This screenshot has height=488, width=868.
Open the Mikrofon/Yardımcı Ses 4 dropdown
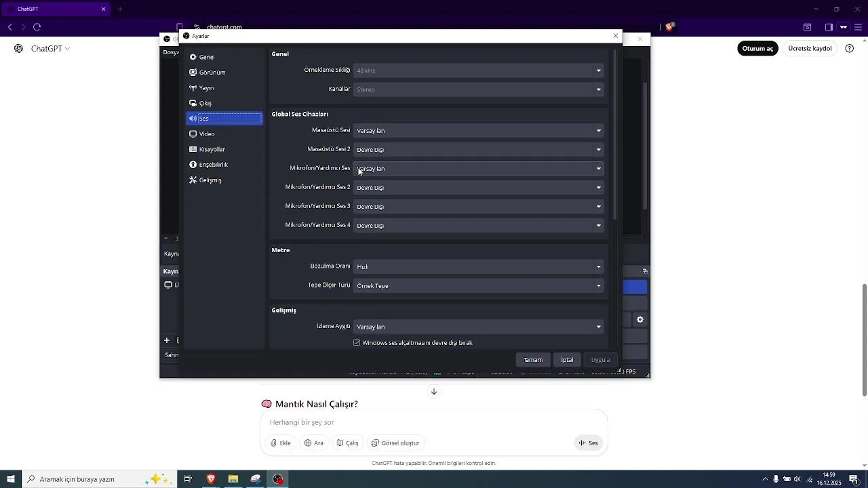click(x=478, y=226)
